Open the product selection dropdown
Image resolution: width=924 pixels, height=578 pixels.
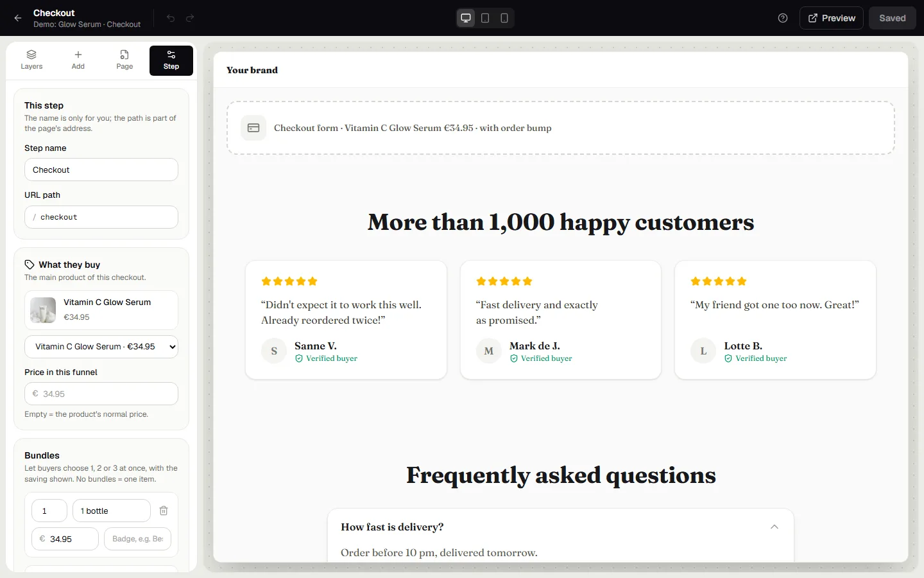[101, 346]
